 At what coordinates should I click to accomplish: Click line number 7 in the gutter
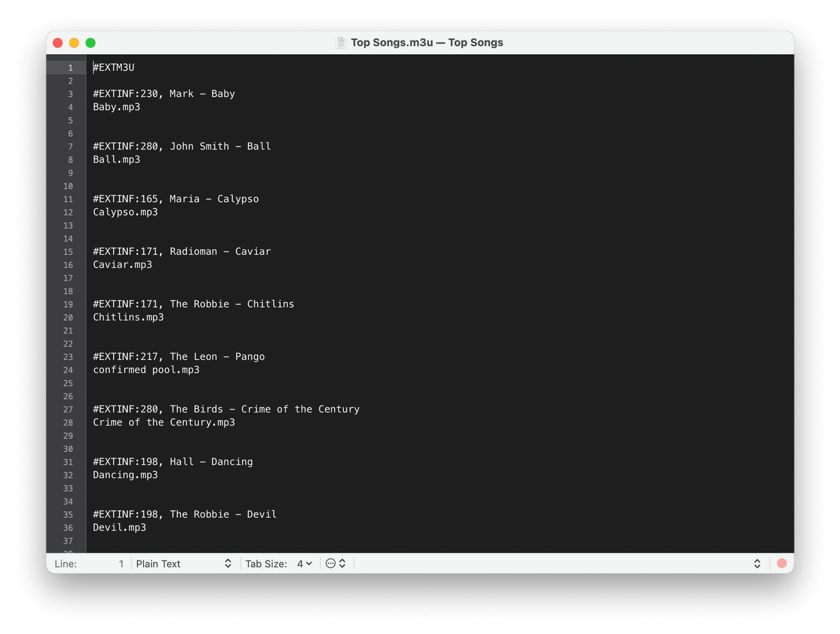pyautogui.click(x=70, y=147)
